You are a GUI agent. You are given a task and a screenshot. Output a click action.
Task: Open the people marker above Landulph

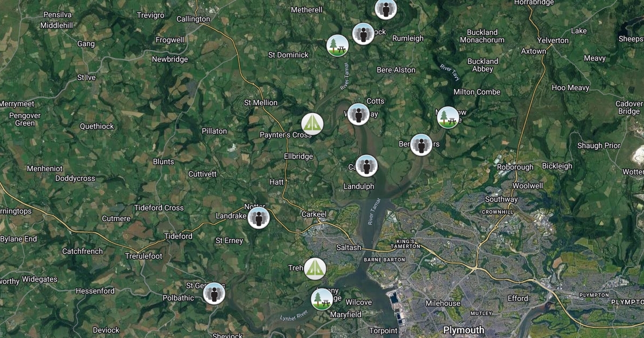[x=367, y=166]
